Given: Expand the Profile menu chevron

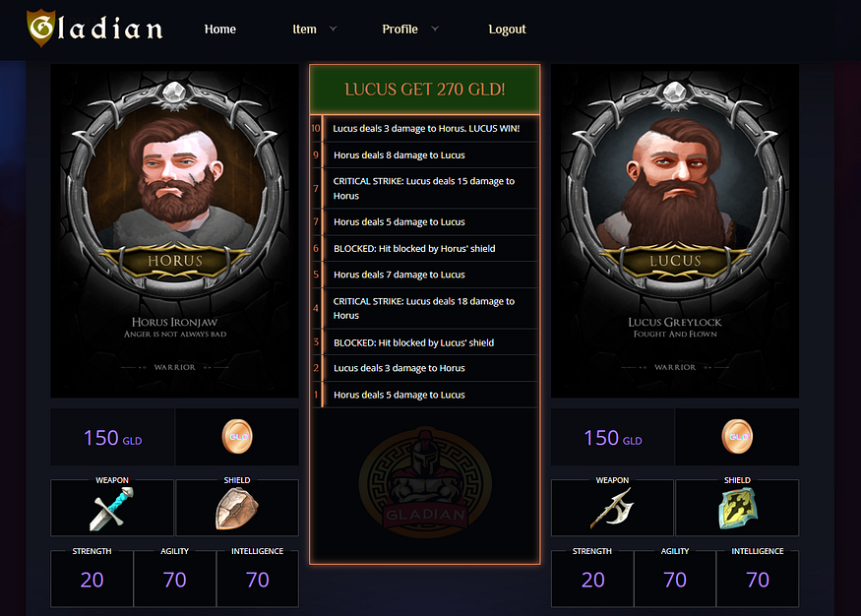Looking at the screenshot, I should click(x=435, y=29).
